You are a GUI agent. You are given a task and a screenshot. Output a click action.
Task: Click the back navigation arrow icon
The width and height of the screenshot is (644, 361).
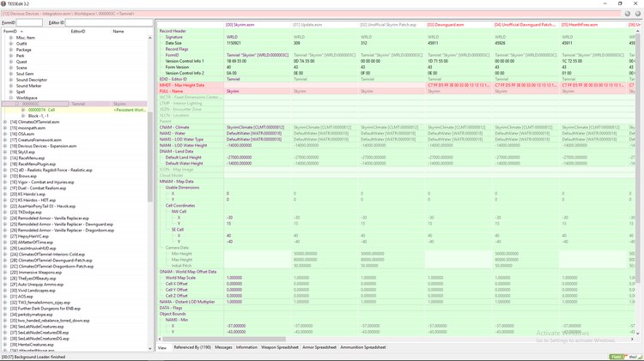[627, 14]
